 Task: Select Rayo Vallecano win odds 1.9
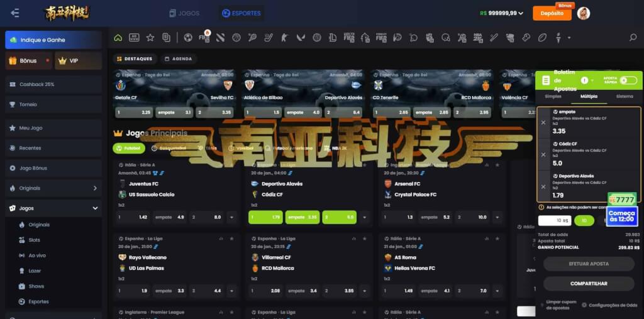133,291
